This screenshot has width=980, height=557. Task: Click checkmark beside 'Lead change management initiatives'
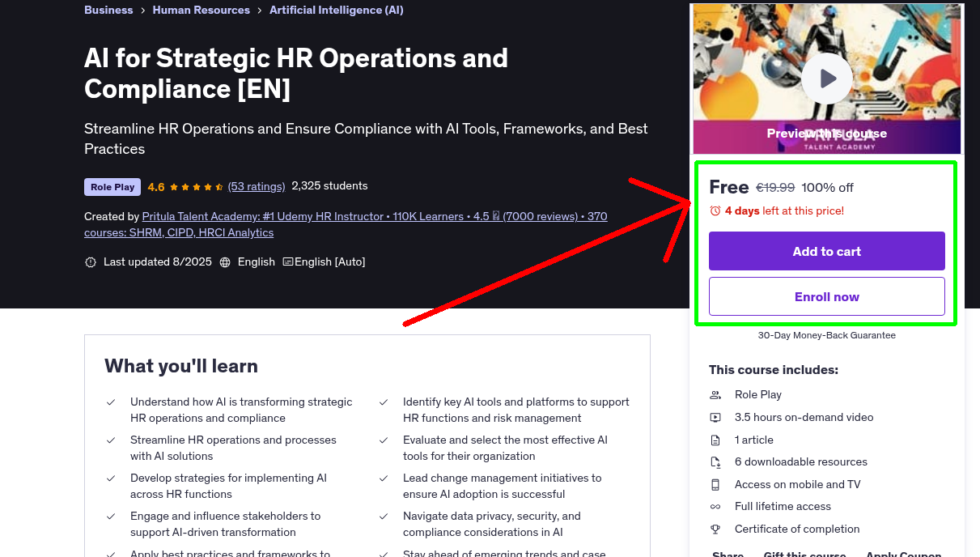[384, 478]
